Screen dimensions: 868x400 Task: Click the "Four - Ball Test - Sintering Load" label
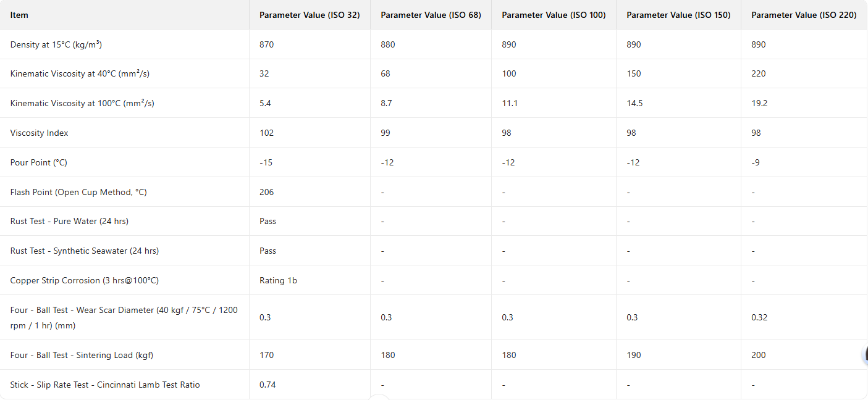tap(82, 355)
